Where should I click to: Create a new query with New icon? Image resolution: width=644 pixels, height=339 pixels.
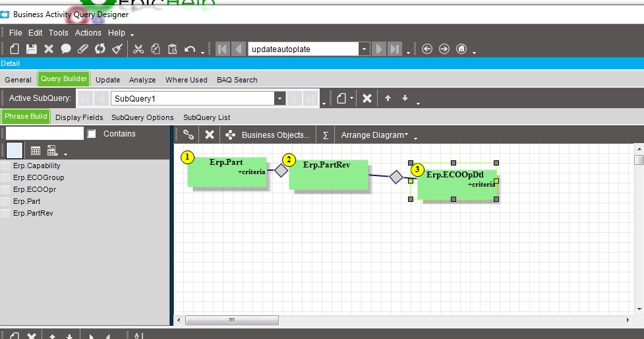pyautogui.click(x=15, y=49)
